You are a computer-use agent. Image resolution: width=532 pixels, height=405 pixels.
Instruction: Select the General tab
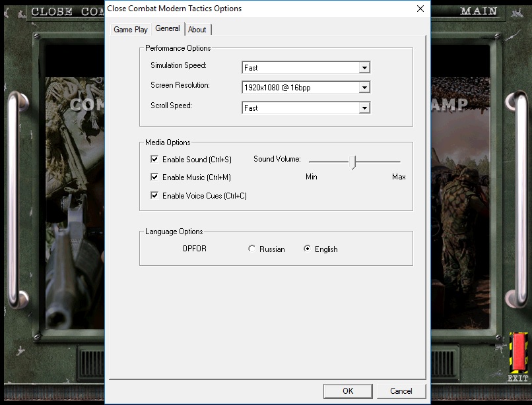click(168, 28)
